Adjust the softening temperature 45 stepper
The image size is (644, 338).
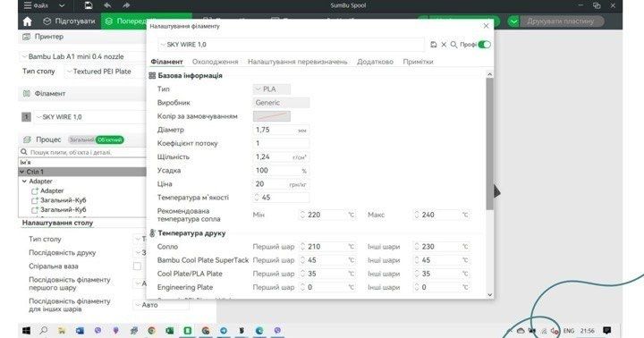pyautogui.click(x=257, y=198)
